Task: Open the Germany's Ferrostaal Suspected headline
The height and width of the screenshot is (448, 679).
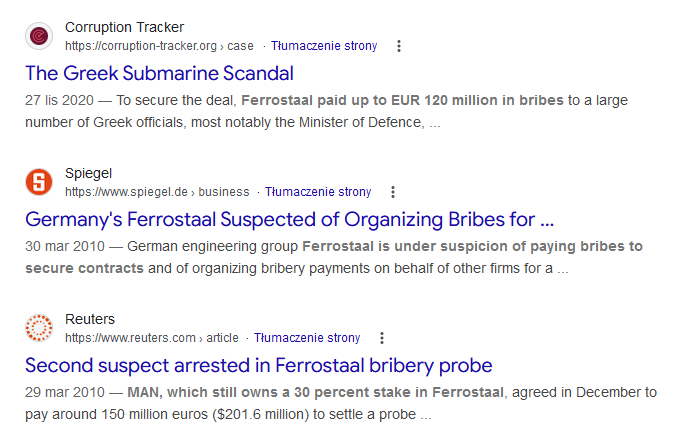Action: (x=289, y=219)
